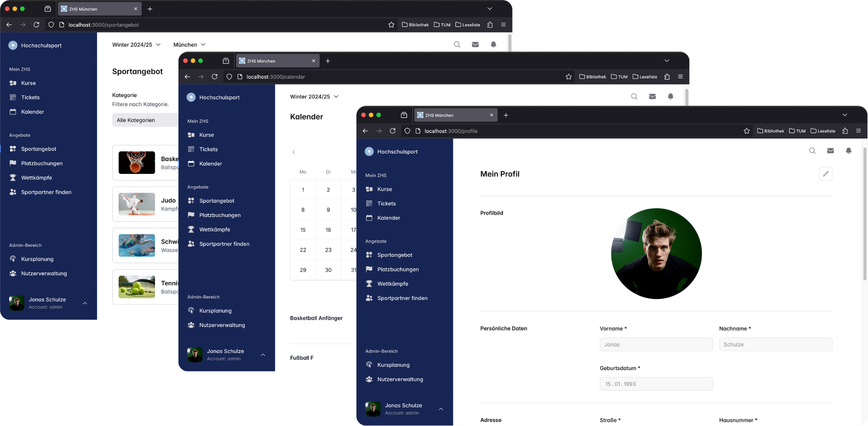The width and height of the screenshot is (868, 426).
Task: Open a new tab in the calendar browser window
Action: coord(328,61)
